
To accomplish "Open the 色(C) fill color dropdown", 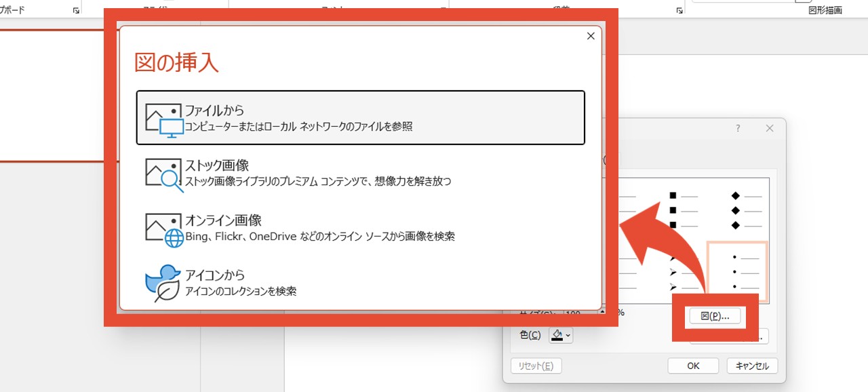I will point(561,335).
